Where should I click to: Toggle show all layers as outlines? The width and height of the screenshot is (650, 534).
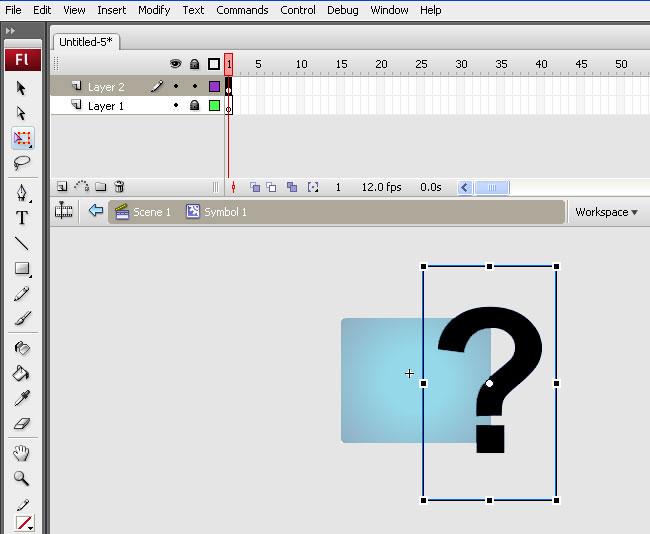214,64
